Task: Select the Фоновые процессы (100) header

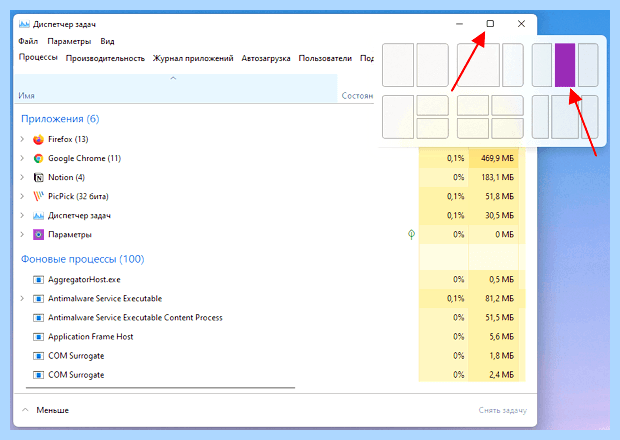Action: [83, 259]
